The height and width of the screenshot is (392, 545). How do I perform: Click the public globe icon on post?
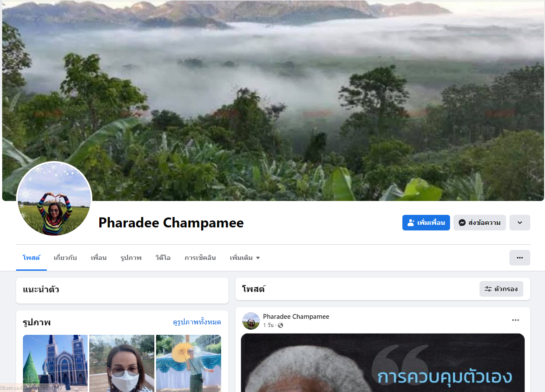click(x=281, y=325)
